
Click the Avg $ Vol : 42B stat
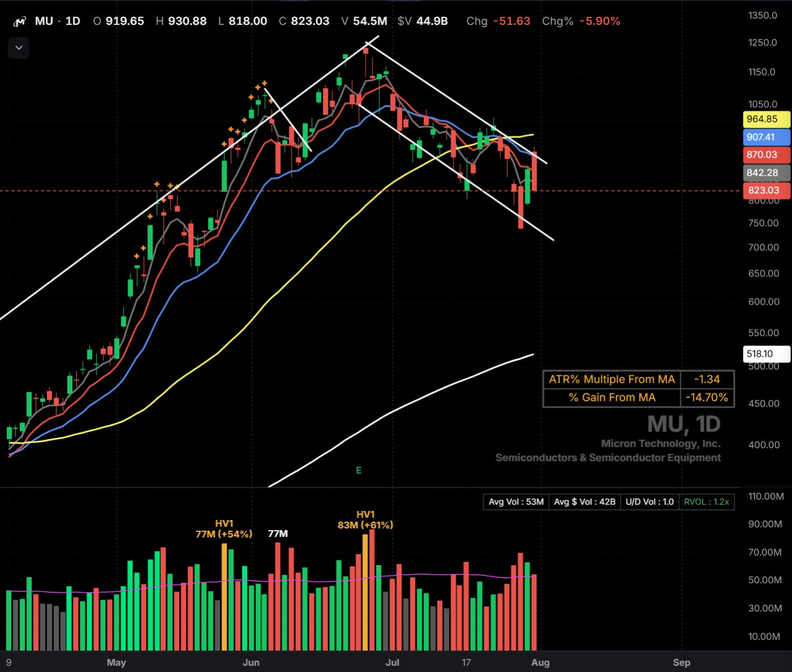pos(585,502)
